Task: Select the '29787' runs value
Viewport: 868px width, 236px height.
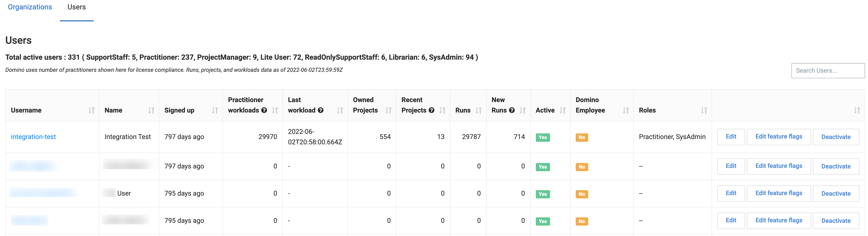Action: [x=471, y=137]
